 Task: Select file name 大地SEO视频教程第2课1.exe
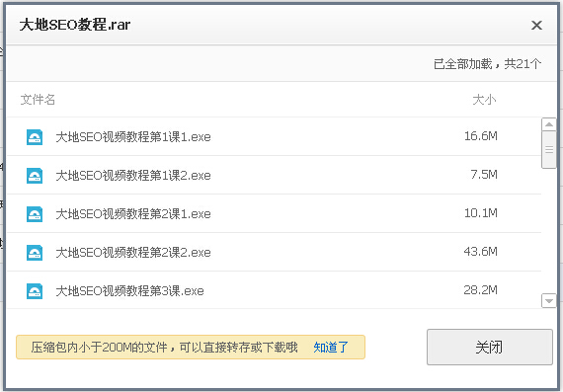(x=133, y=214)
